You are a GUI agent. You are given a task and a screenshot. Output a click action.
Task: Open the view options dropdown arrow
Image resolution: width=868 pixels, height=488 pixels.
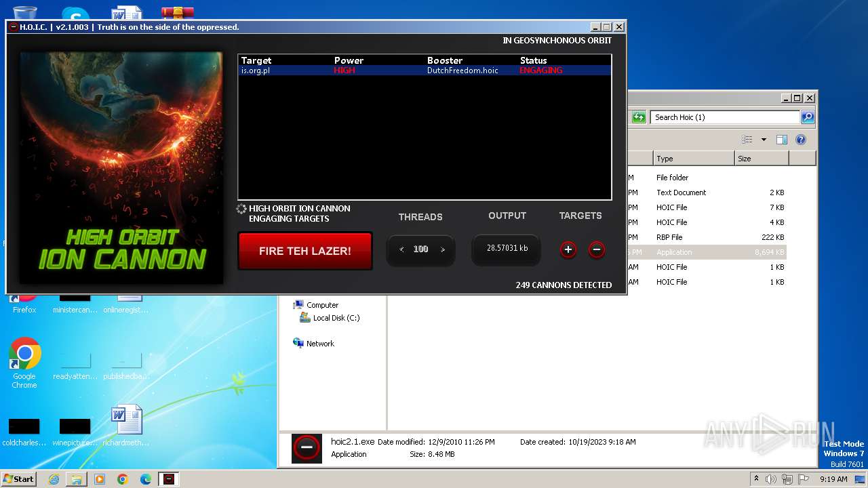(x=764, y=140)
